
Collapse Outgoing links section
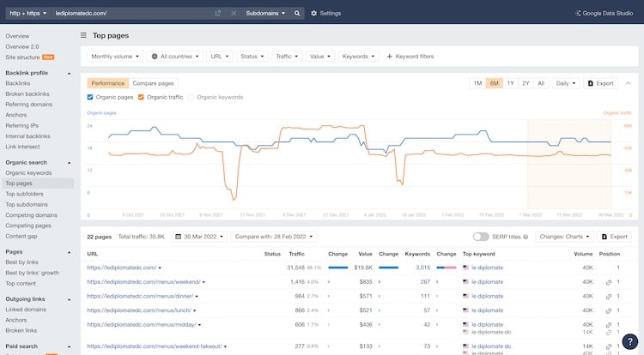pos(69,299)
